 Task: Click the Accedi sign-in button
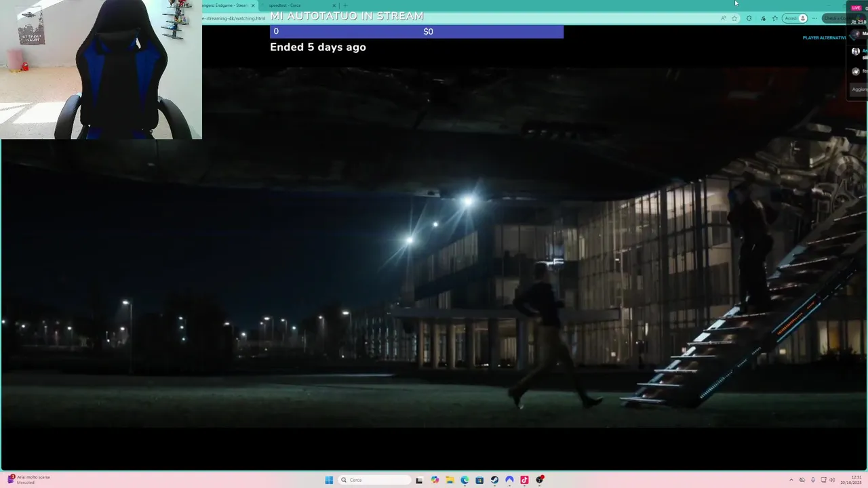pyautogui.click(x=795, y=18)
